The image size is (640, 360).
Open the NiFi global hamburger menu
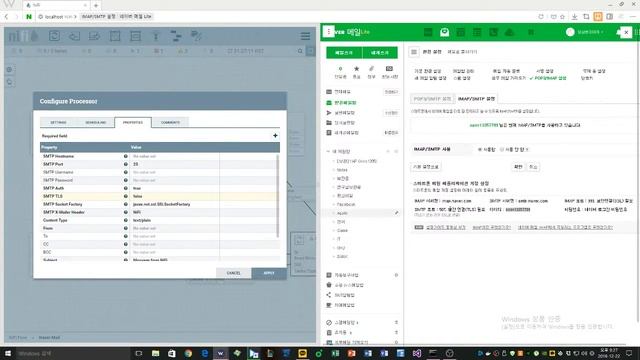[x=305, y=36]
